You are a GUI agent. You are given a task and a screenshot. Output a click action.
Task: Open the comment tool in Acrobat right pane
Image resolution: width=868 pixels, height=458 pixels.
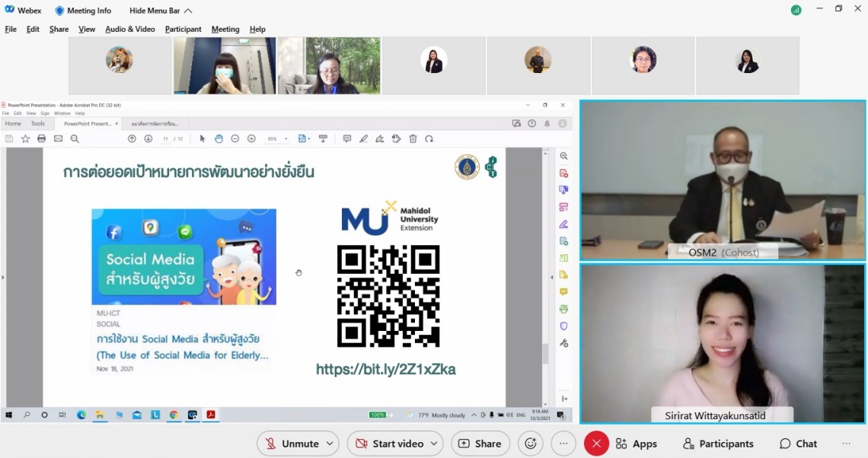pos(563,291)
